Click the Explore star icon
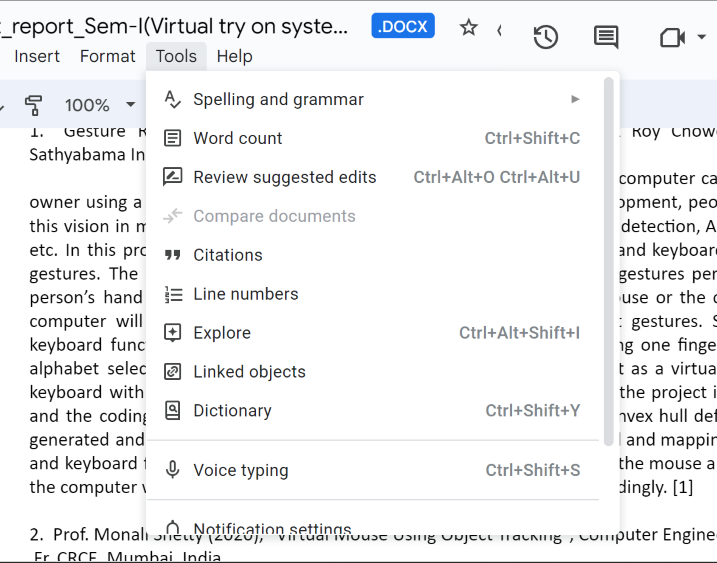 tap(173, 333)
